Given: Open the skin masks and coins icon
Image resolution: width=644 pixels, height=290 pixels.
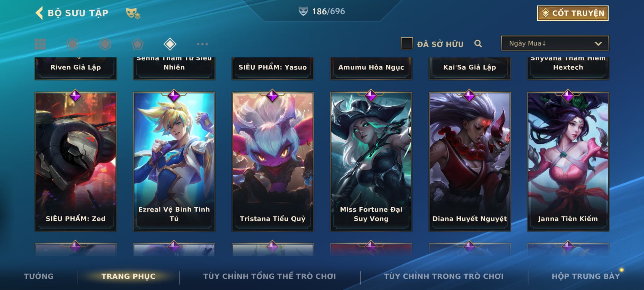Looking at the screenshot, I should click(x=133, y=13).
